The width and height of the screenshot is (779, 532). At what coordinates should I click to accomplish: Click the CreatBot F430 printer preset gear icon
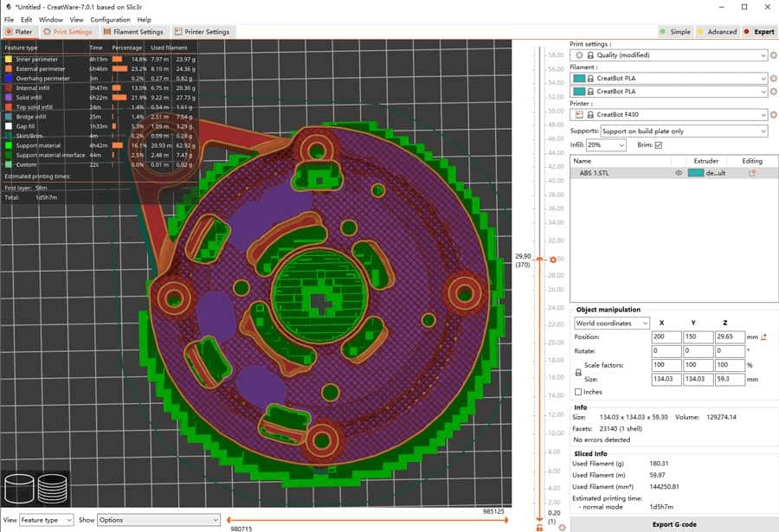774,115
